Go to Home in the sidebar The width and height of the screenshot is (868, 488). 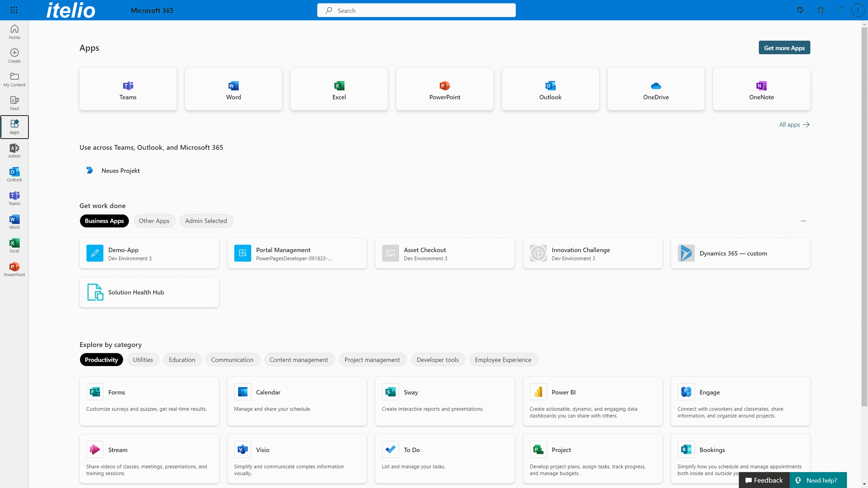[x=14, y=32]
